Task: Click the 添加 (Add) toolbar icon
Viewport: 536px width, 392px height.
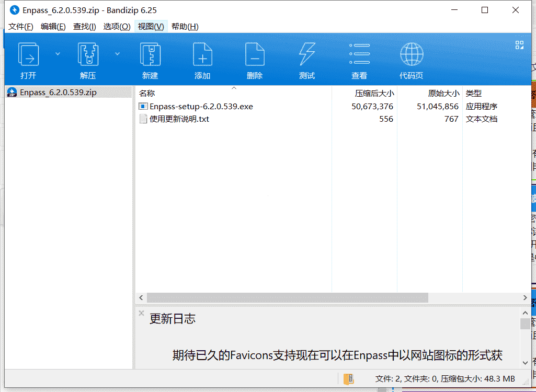Action: 202,54
